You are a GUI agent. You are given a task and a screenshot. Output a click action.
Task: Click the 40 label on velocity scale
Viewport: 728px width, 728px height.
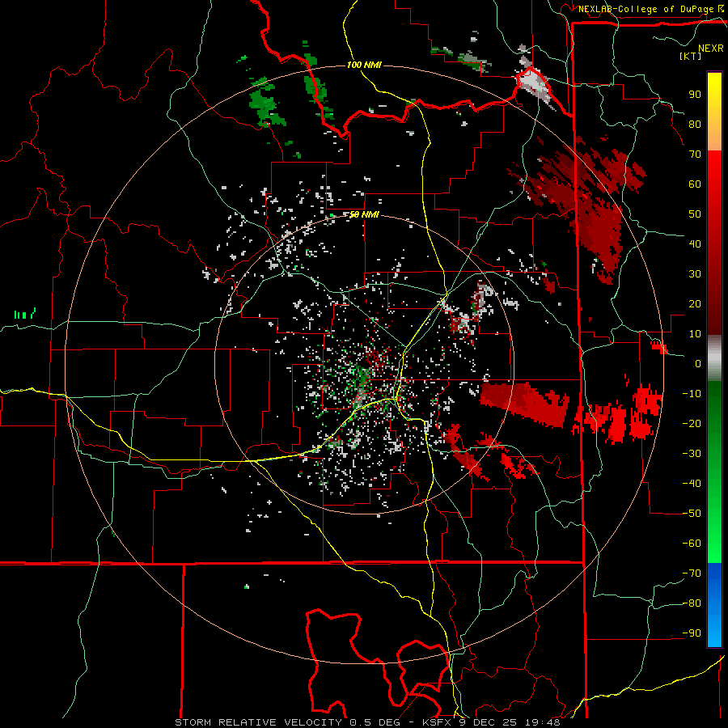click(695, 243)
